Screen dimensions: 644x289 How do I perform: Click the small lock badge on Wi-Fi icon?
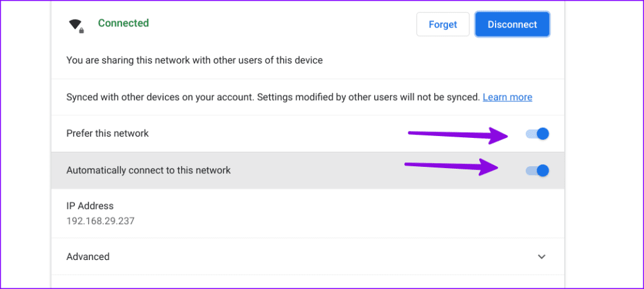click(81, 31)
